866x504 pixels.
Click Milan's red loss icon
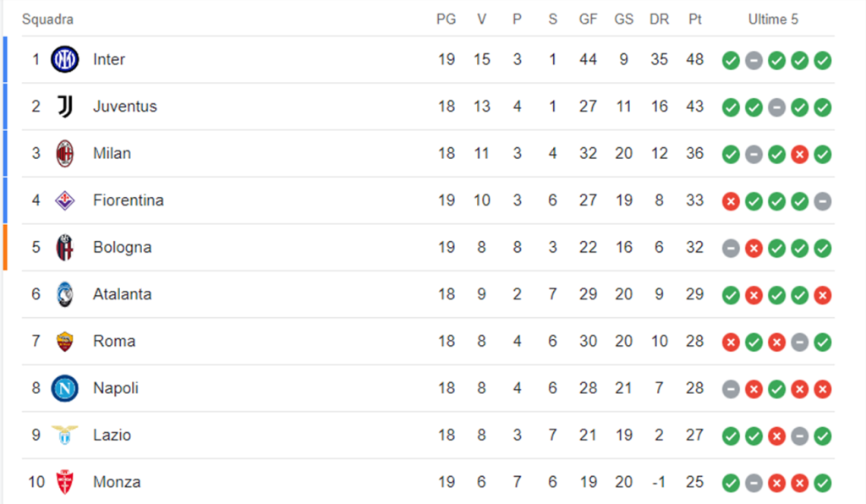click(799, 154)
